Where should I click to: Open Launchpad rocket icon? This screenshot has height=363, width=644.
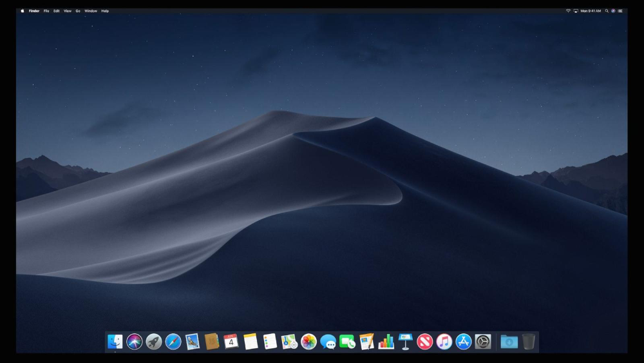pyautogui.click(x=154, y=342)
